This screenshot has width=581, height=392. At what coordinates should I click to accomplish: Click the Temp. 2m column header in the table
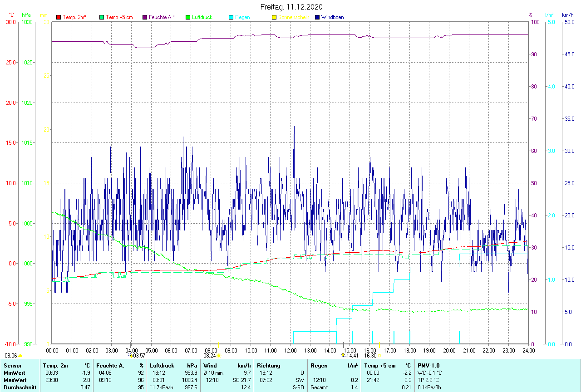coord(55,366)
